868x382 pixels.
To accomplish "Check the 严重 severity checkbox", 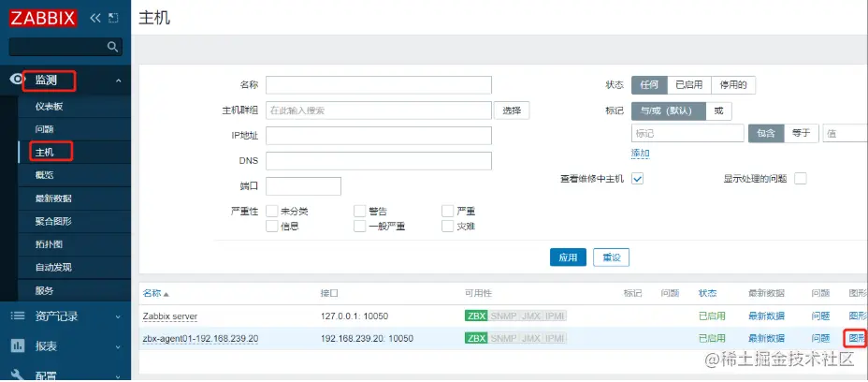I will [448, 212].
